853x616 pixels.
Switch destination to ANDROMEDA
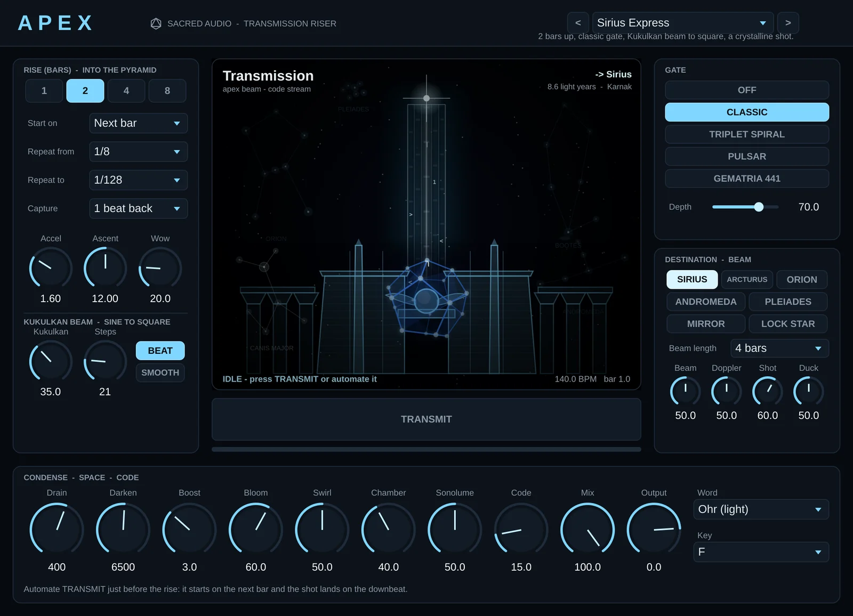coord(706,302)
